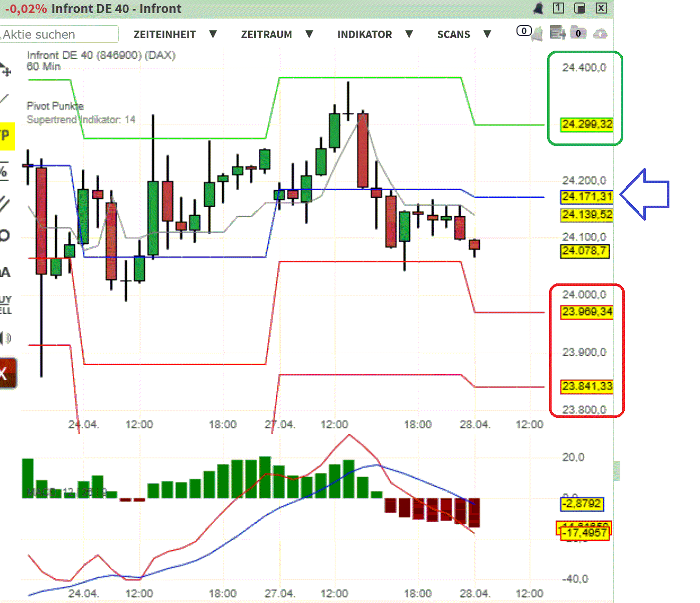Click the Pivot Punkte indicator label
This screenshot has width=700, height=603.
(x=55, y=106)
